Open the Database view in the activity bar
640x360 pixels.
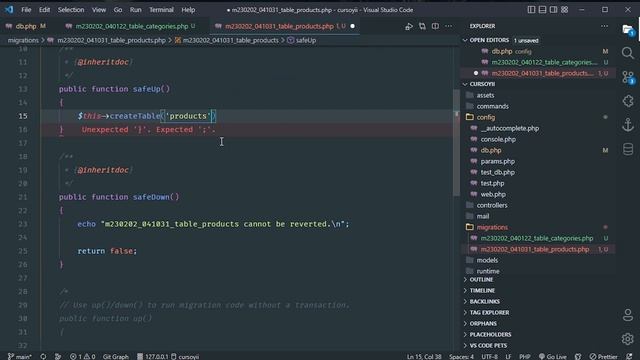(x=628, y=149)
